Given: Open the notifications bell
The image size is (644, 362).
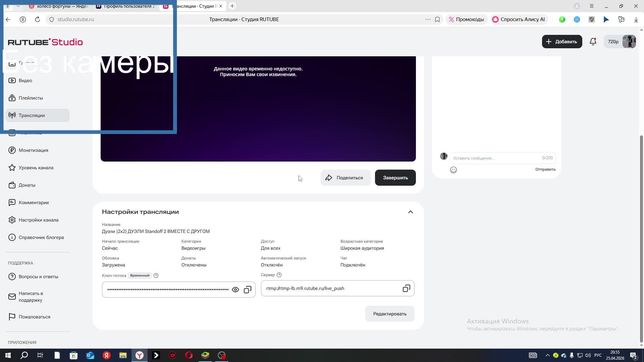Looking at the screenshot, I should click(593, 42).
